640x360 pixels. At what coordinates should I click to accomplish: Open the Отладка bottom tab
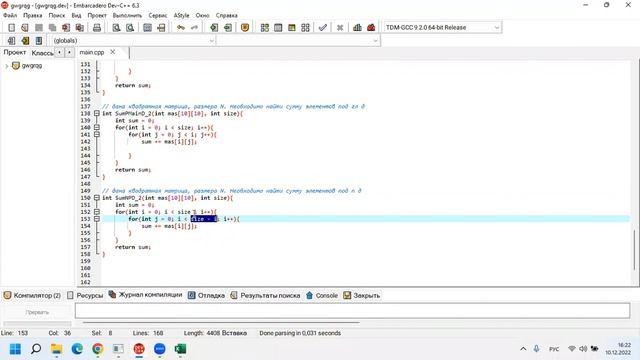(207, 295)
